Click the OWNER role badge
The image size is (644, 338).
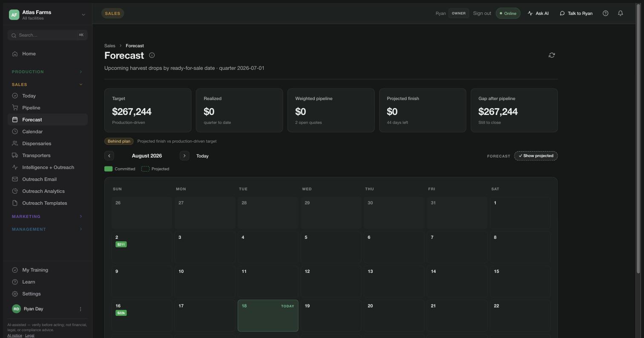click(459, 13)
